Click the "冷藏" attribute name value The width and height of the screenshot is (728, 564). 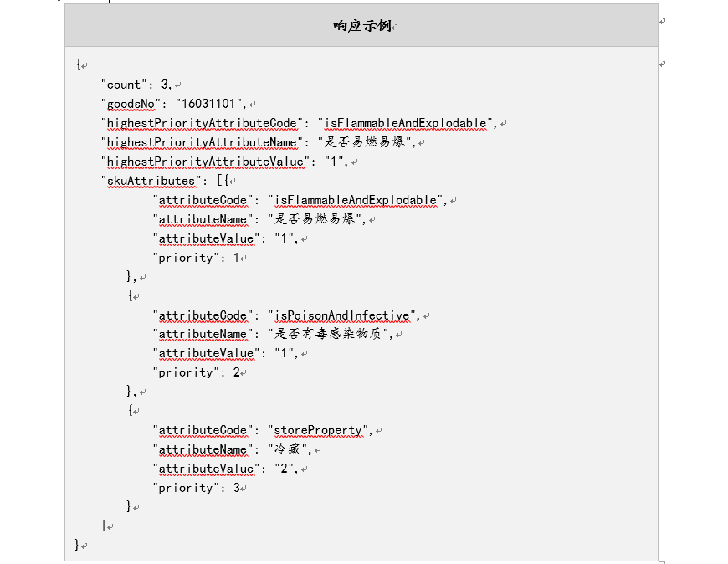(285, 449)
